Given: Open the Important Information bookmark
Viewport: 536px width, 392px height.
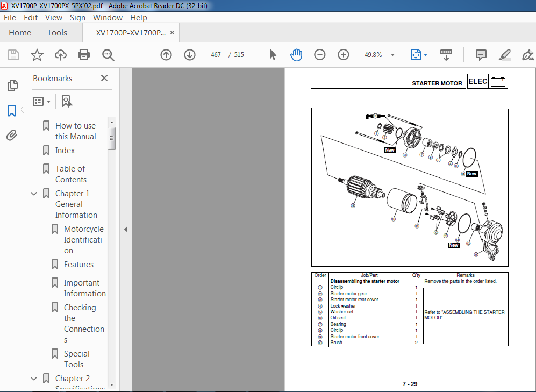Looking at the screenshot, I should pos(85,288).
